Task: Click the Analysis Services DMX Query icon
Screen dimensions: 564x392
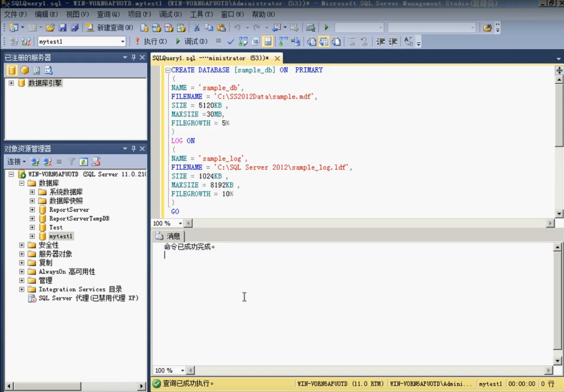Action: click(x=168, y=28)
